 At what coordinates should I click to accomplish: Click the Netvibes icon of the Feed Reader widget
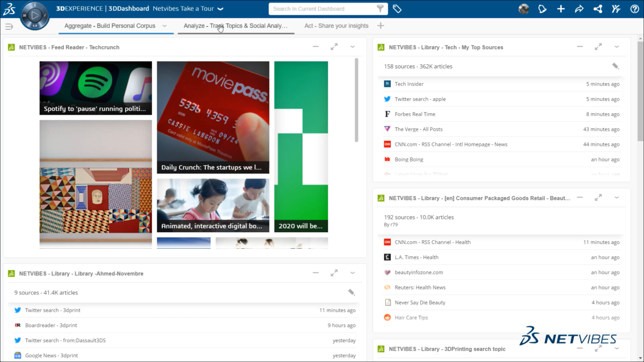(11, 47)
